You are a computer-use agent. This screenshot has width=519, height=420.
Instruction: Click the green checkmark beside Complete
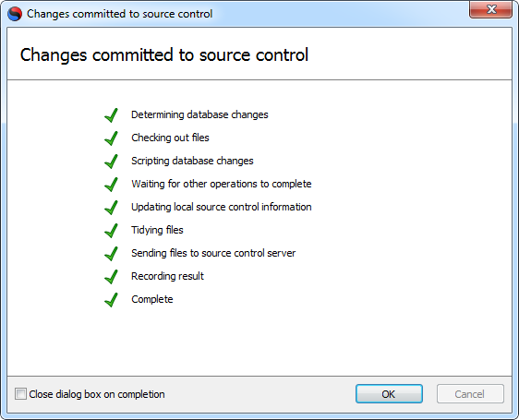click(x=111, y=300)
